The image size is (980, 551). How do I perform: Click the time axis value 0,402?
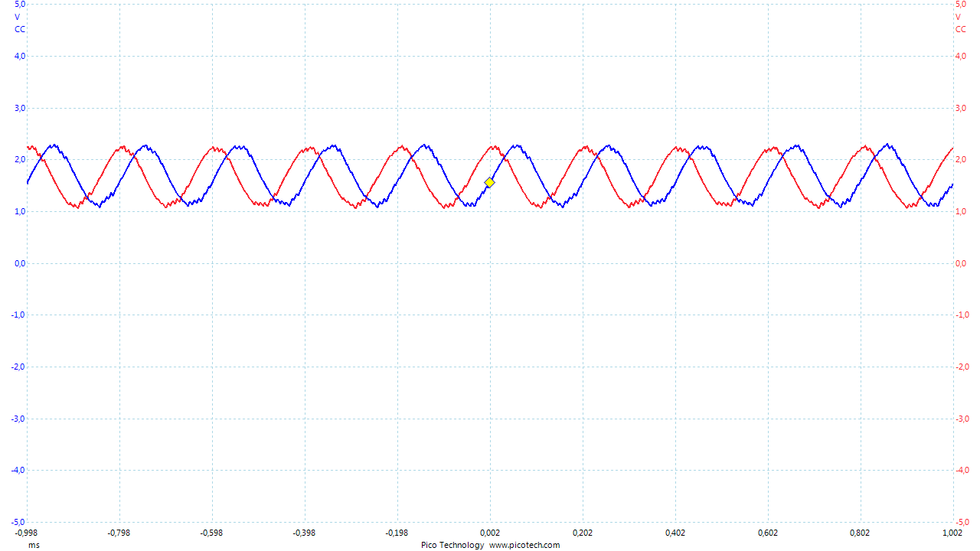(x=675, y=532)
